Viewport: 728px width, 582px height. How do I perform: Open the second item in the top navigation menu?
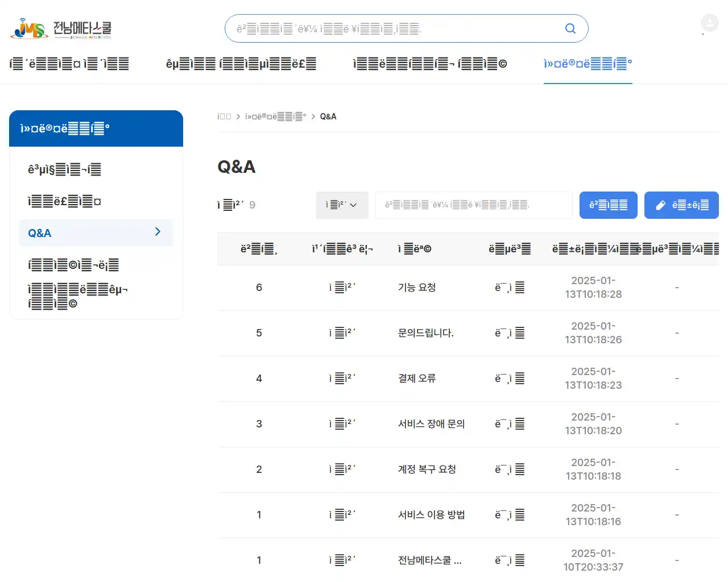(x=241, y=64)
